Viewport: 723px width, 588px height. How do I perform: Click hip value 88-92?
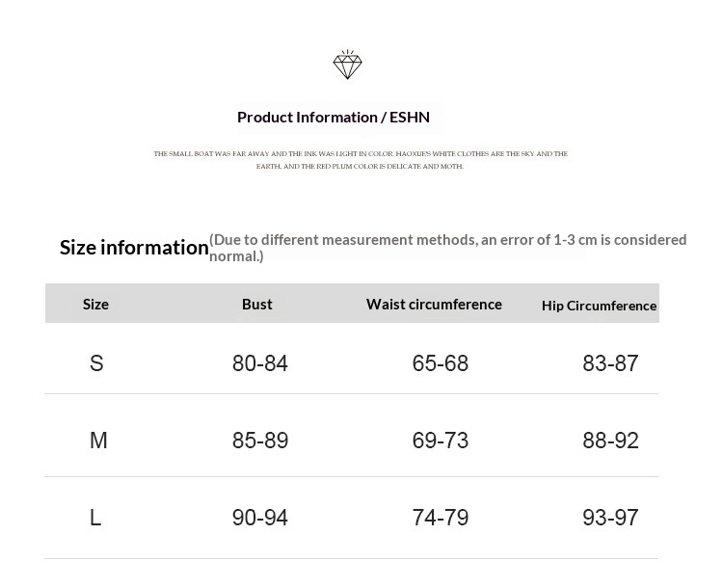coord(610,441)
